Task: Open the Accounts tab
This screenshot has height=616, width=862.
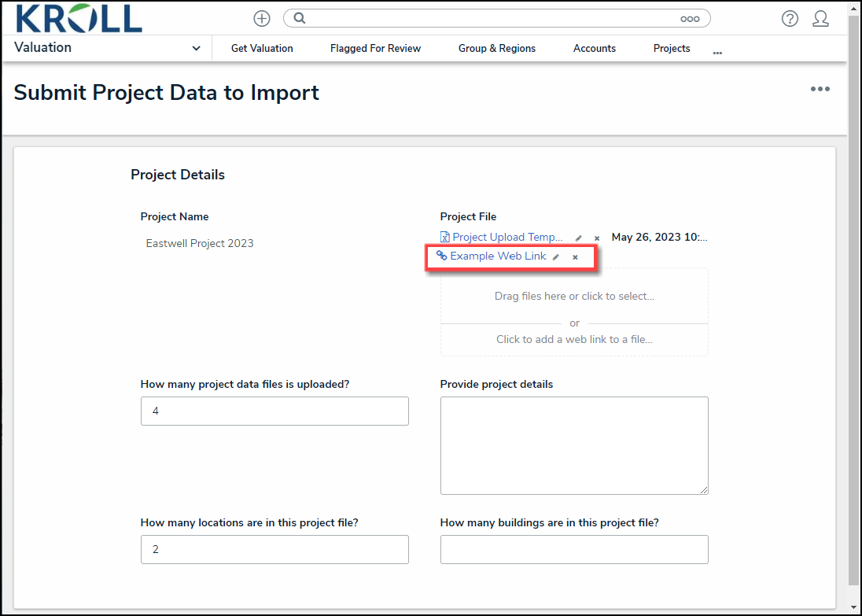Action: click(x=595, y=49)
